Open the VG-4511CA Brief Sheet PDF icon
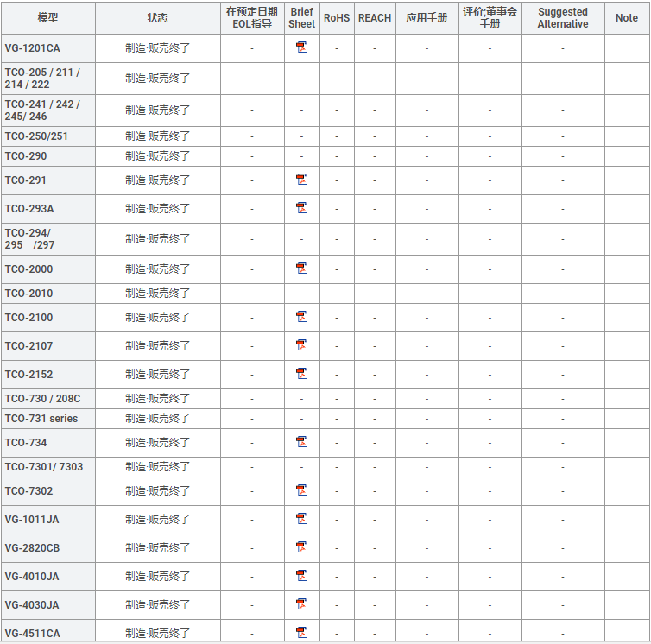This screenshot has width=651, height=644. pos(301,632)
